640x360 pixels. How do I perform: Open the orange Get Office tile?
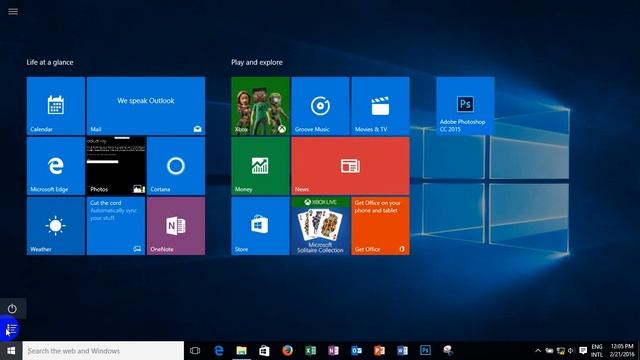(x=380, y=226)
